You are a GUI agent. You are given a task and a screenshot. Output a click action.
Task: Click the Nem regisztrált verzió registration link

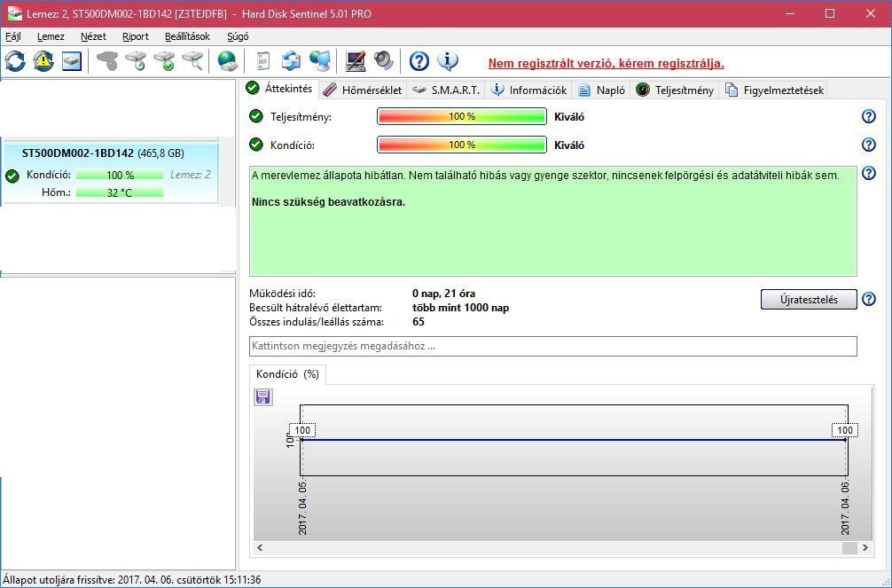606,63
